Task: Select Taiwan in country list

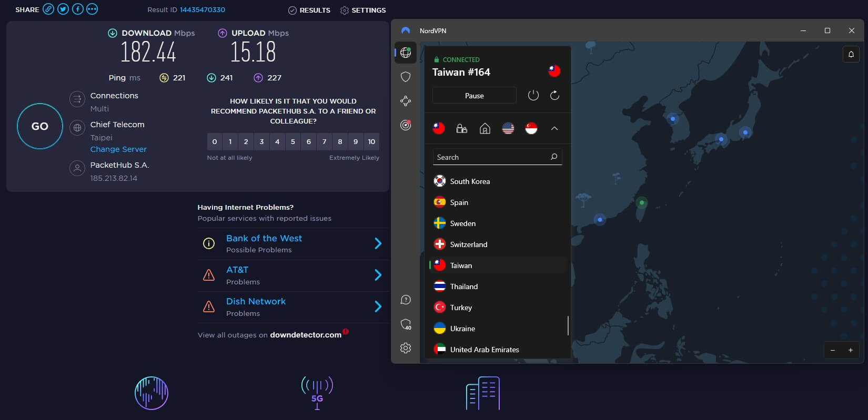Action: tap(497, 265)
